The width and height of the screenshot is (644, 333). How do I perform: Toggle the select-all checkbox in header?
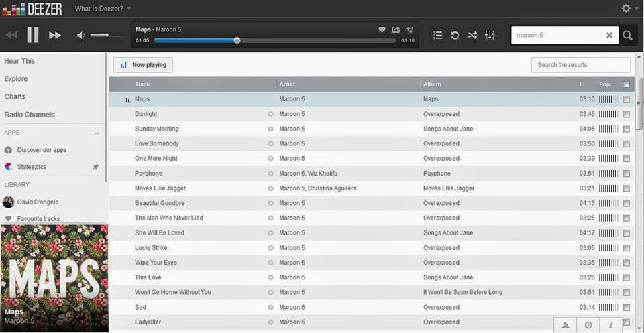626,84
